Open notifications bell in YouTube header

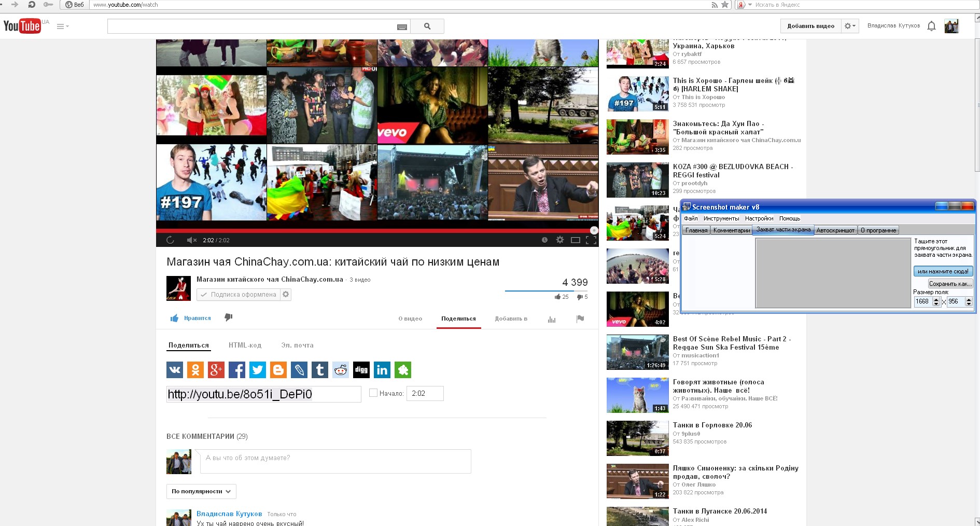click(931, 26)
